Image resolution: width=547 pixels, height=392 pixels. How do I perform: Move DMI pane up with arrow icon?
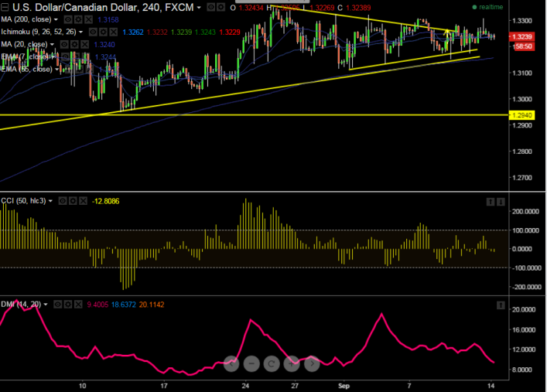pyautogui.click(x=501, y=305)
